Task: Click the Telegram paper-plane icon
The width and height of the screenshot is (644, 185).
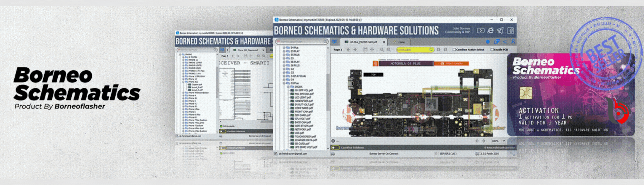Action: [x=500, y=31]
